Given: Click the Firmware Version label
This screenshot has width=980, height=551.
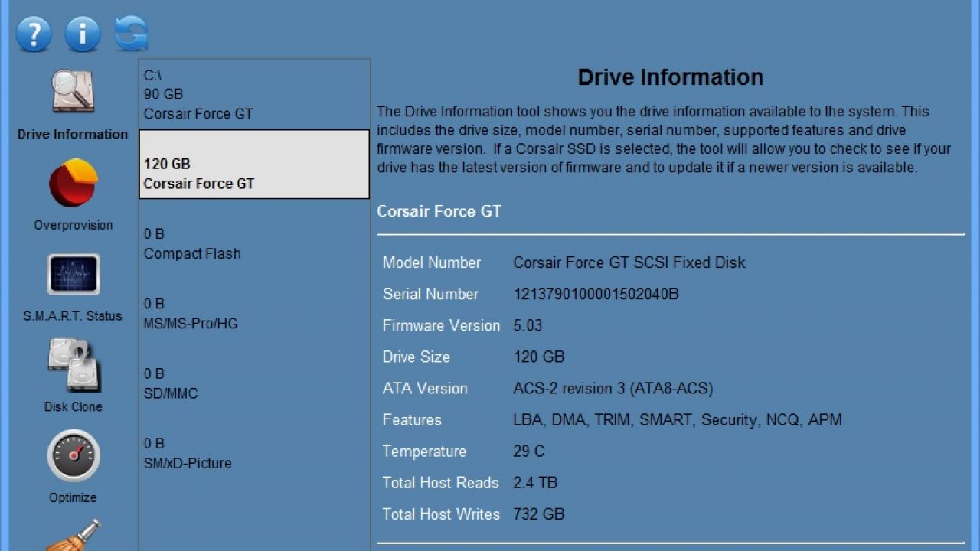Looking at the screenshot, I should [x=441, y=325].
